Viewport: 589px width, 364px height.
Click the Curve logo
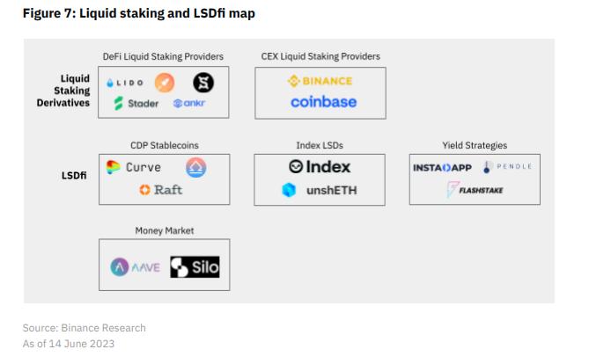(x=133, y=167)
